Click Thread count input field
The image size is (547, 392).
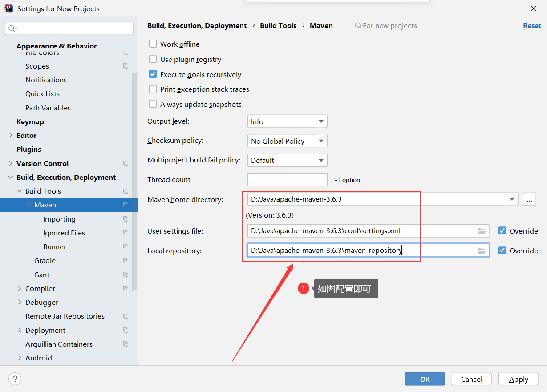tap(288, 179)
